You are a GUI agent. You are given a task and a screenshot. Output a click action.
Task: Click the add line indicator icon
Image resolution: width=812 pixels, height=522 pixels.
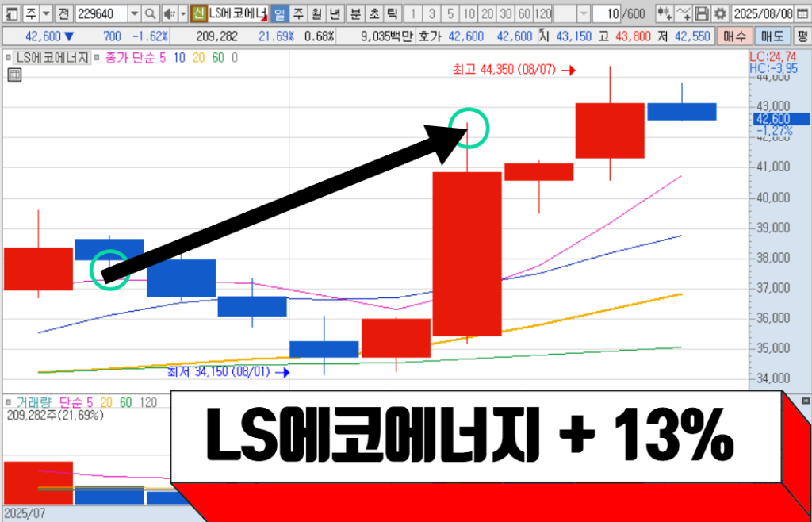click(683, 13)
